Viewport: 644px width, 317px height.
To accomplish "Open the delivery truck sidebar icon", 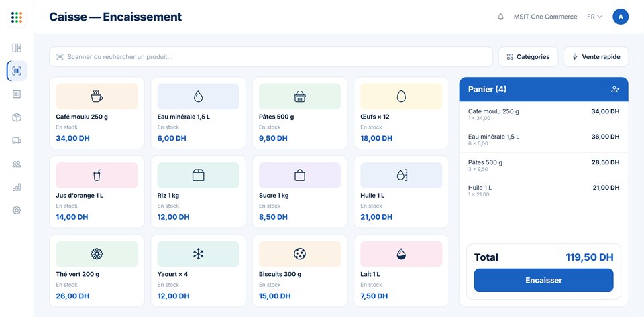I will point(17,141).
